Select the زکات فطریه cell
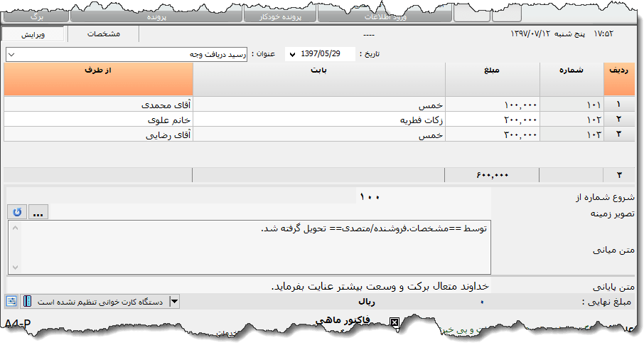 319,120
